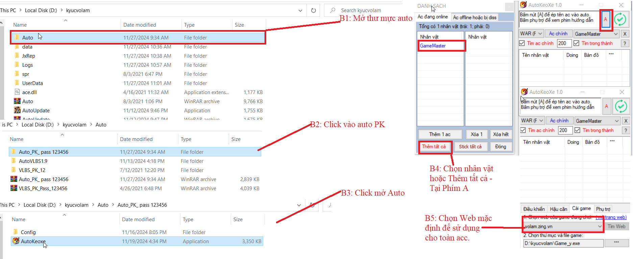Click the Tìm Web button
Viewport: 644px width, 259px height.
(x=616, y=227)
